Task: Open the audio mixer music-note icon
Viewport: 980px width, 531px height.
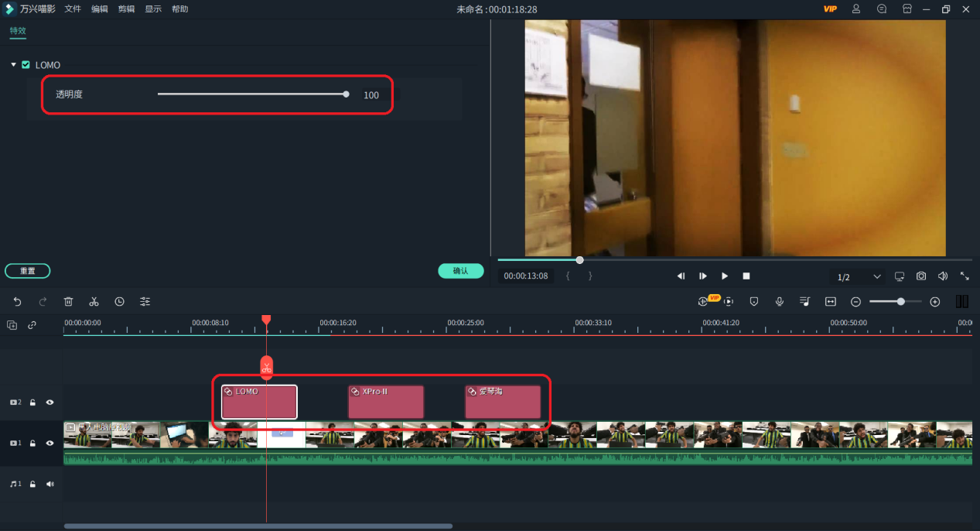Action: [804, 302]
